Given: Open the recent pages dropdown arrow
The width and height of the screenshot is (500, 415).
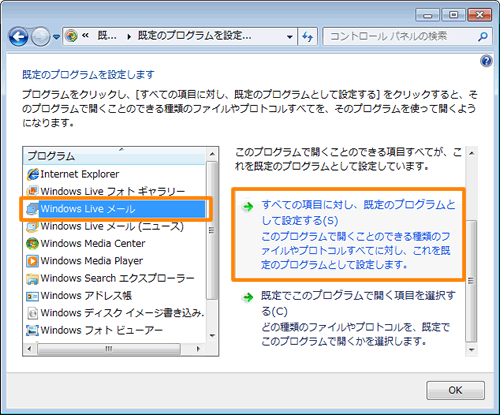Looking at the screenshot, I should tap(56, 37).
